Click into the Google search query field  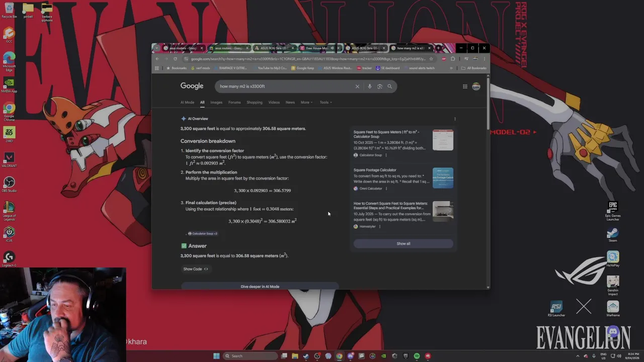[x=284, y=86]
